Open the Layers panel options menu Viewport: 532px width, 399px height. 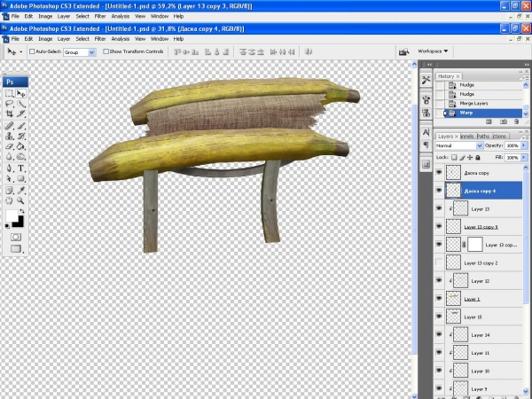click(x=526, y=137)
